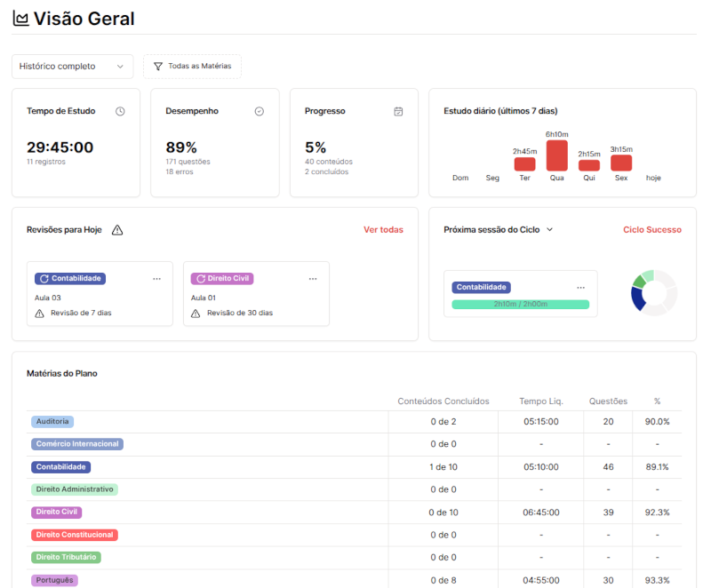Open three-dots menu on Direito Civil review card
Screen dimensions: 711x588
point(313,279)
